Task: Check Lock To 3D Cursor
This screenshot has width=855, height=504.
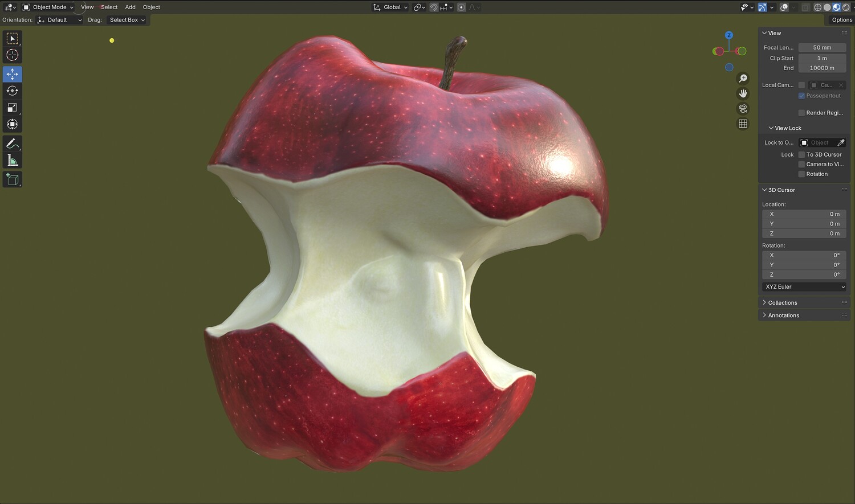Action: [801, 154]
